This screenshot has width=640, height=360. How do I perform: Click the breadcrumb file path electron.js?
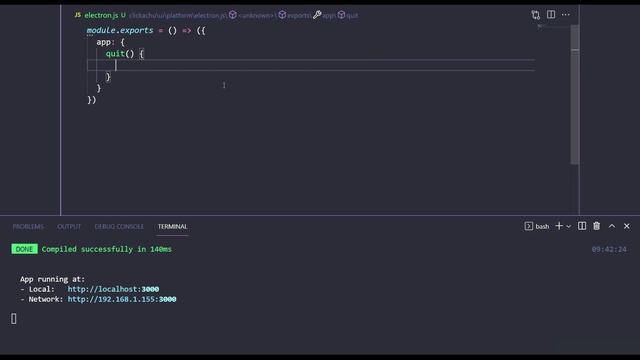178,16
